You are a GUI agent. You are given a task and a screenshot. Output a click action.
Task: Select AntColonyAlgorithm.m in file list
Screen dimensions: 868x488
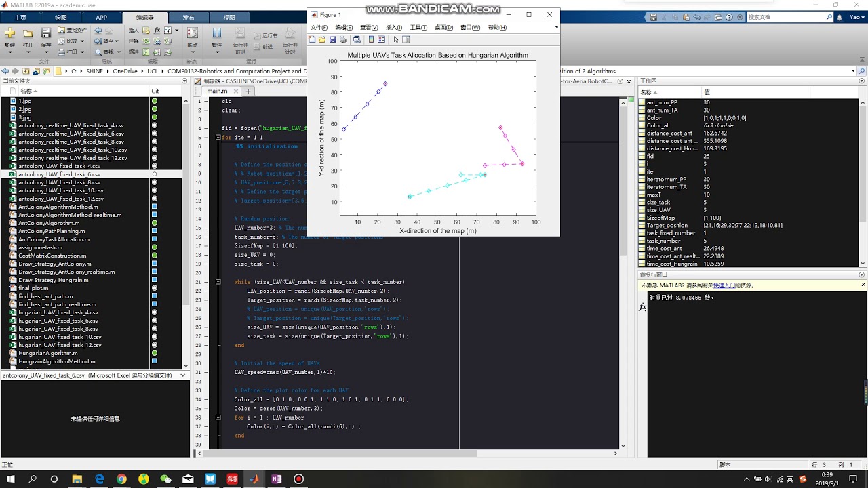(x=49, y=223)
